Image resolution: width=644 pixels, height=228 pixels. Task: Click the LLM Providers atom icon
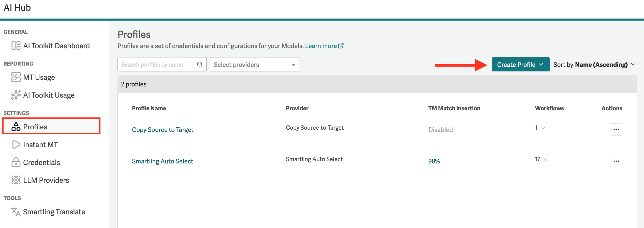[x=16, y=180]
